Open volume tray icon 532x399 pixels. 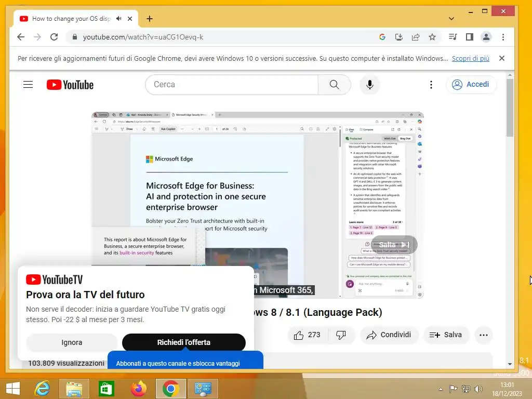478,389
